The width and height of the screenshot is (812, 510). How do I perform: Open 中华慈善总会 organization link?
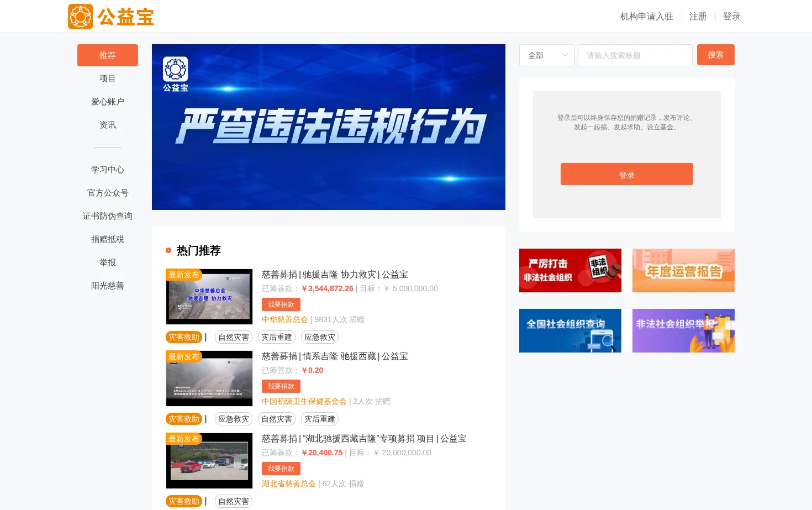[x=285, y=319]
